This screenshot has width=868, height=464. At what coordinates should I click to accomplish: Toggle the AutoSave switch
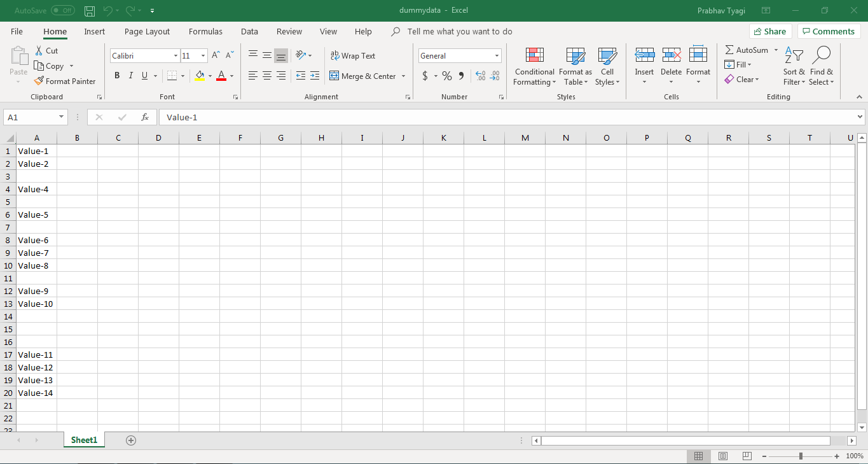pos(62,11)
